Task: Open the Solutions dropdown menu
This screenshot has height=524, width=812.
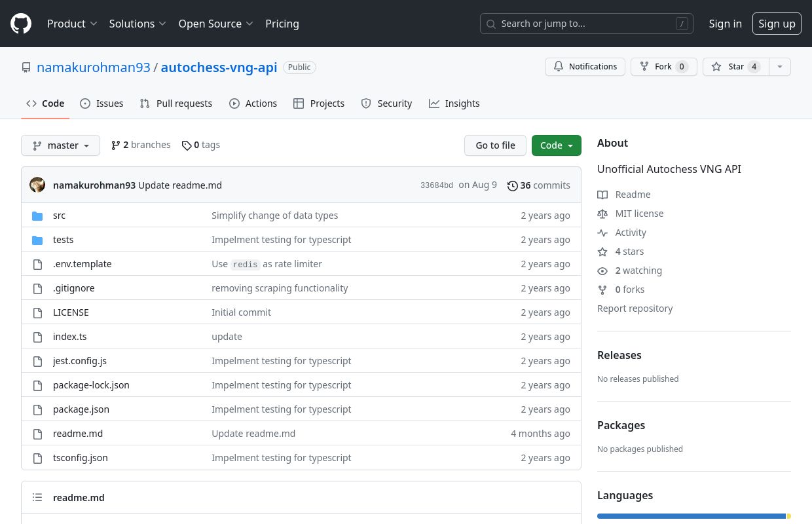Action: click(x=138, y=24)
